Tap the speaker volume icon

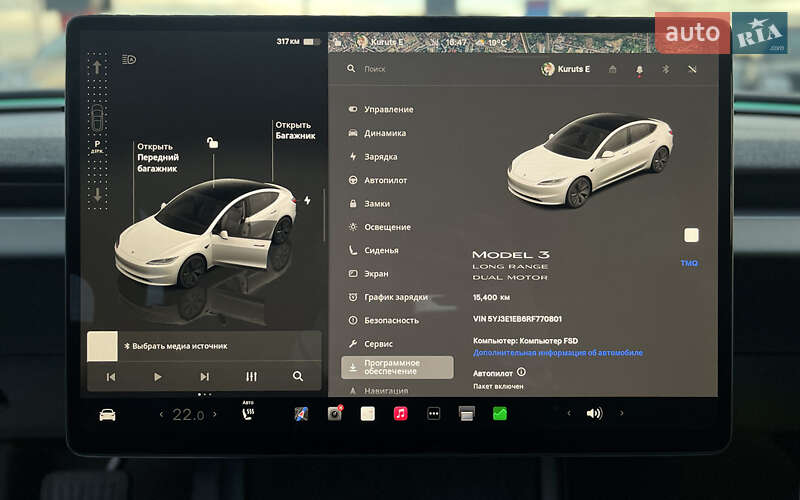594,413
